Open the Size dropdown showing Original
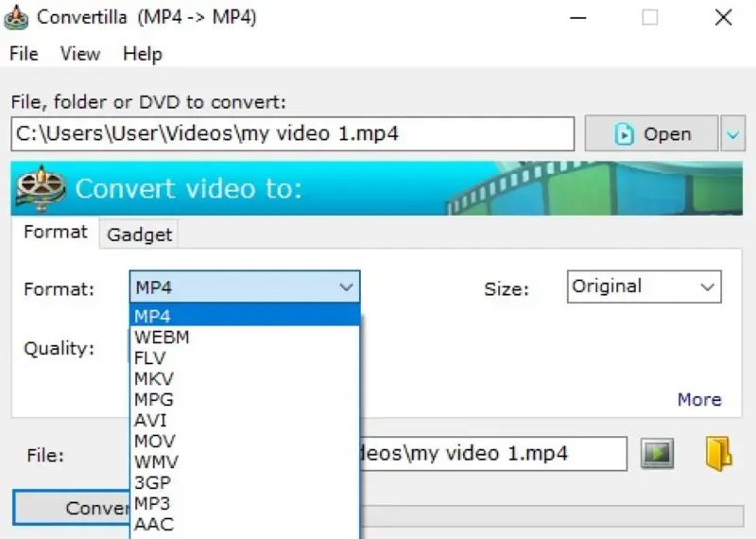This screenshot has height=539, width=756. click(644, 287)
